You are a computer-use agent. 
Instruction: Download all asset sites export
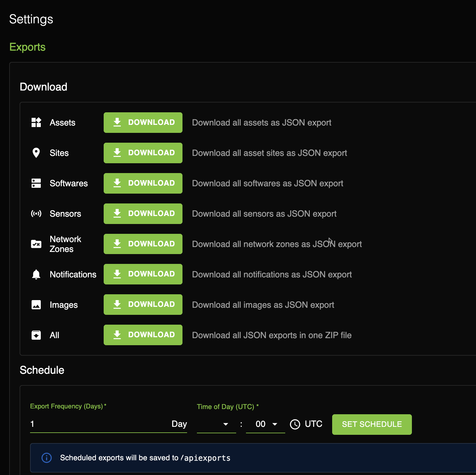[143, 153]
